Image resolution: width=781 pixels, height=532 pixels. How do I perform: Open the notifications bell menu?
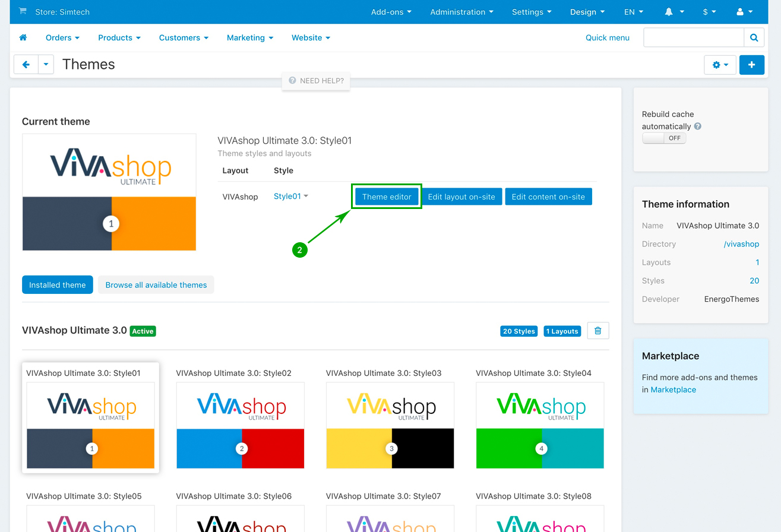[674, 12]
